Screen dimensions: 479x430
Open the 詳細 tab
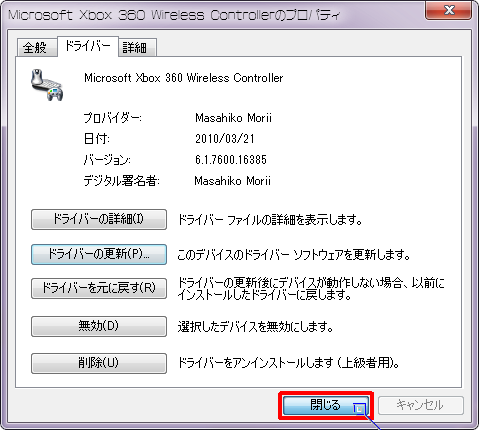(x=137, y=48)
